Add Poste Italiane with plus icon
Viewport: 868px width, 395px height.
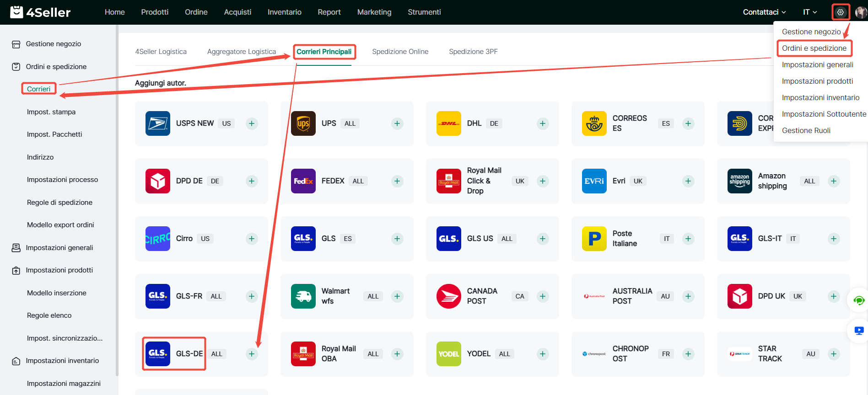click(x=688, y=239)
